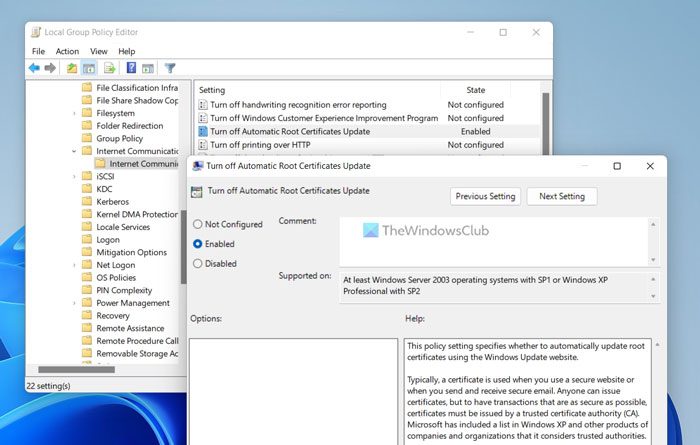Click the tree pane vertical scrollbar thumb
Image resolution: width=700 pixels, height=445 pixels.
[x=183, y=246]
